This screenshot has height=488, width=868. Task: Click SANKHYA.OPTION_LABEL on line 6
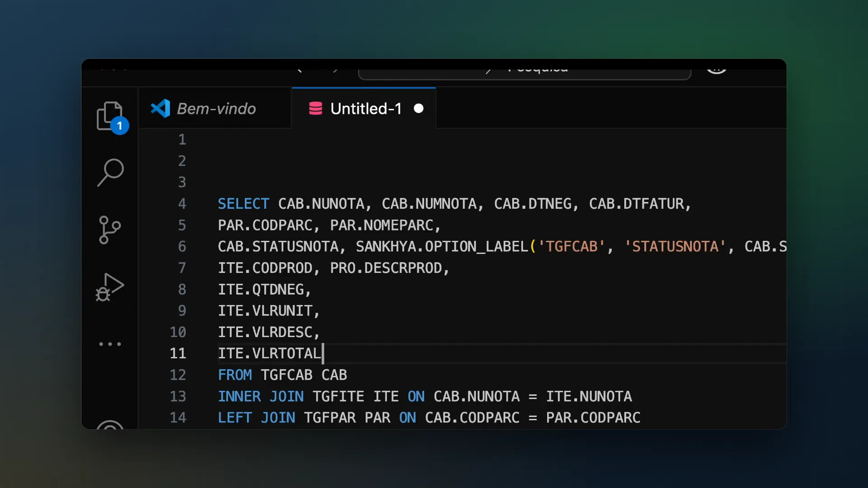(442, 247)
